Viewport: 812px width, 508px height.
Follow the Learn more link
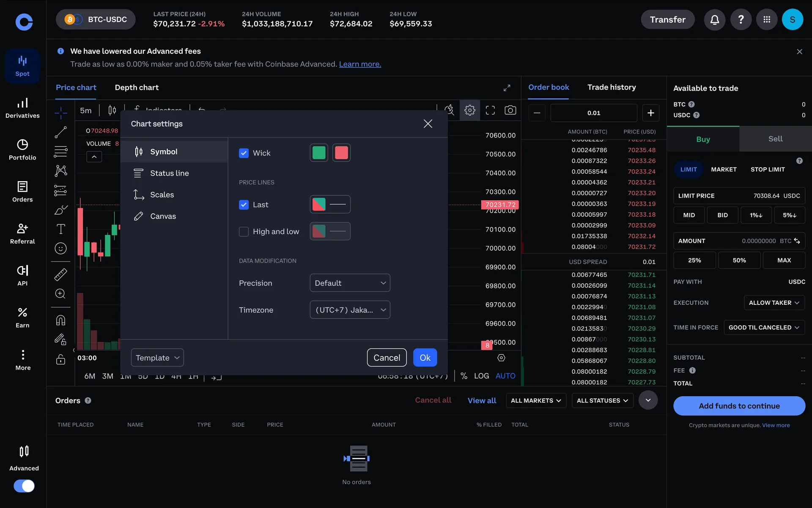(360, 64)
